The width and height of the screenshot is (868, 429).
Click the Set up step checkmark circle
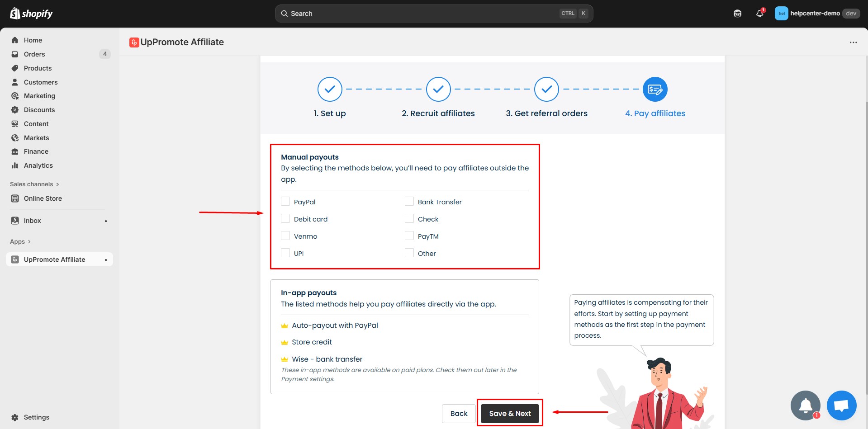(330, 90)
